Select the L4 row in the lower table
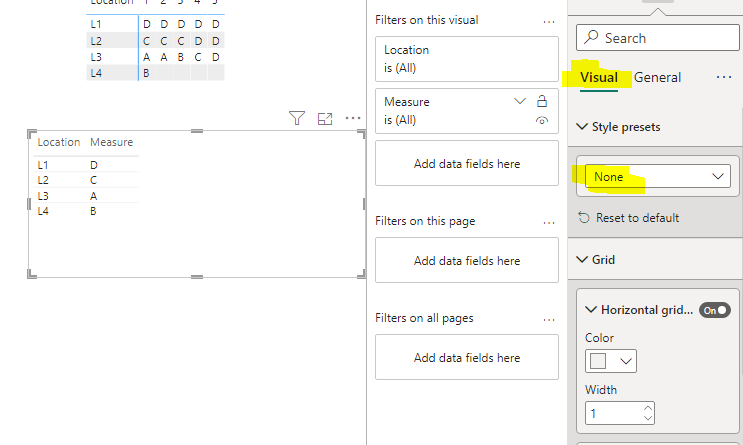The width and height of the screenshot is (743, 445). tap(86, 211)
